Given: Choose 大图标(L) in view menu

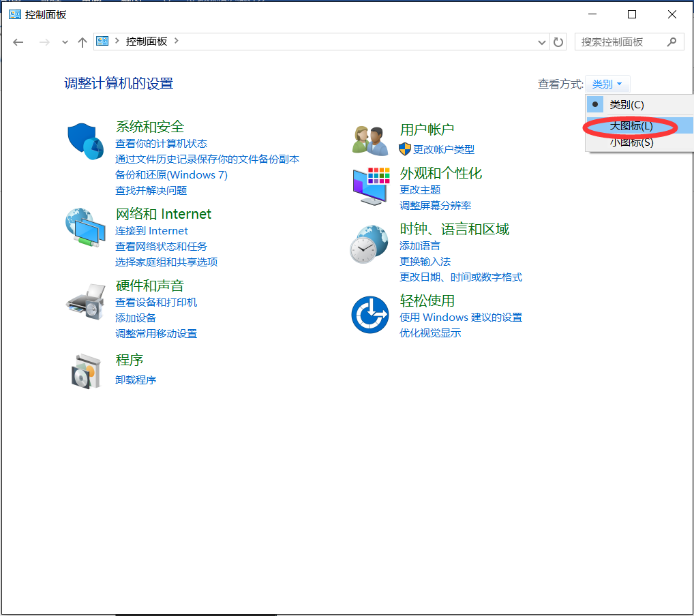Looking at the screenshot, I should pos(631,126).
